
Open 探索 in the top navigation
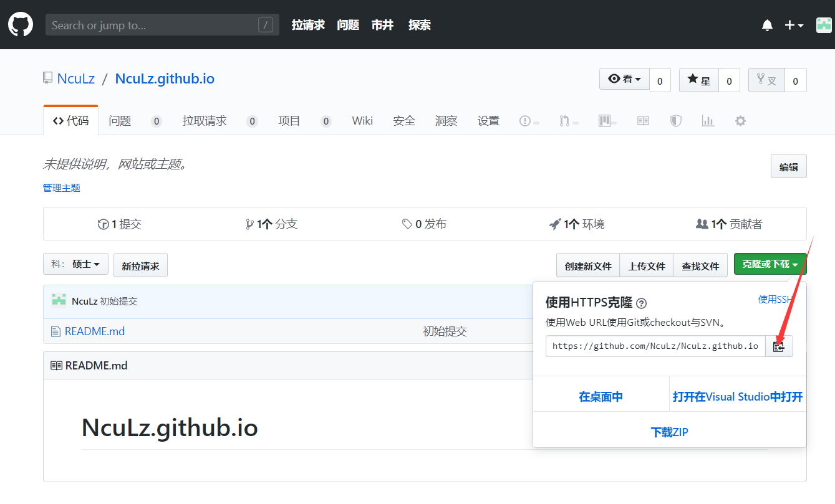420,25
